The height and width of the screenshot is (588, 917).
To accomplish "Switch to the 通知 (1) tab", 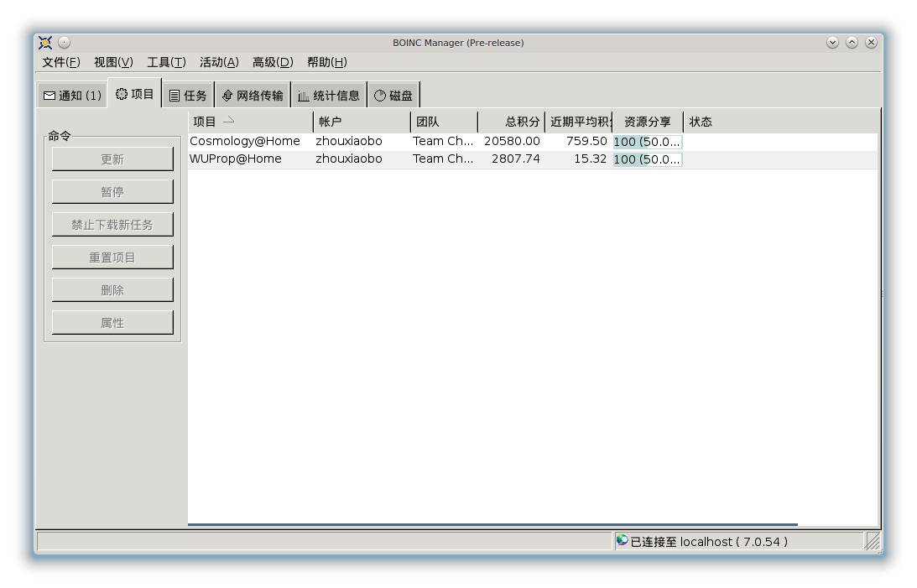I will tap(72, 96).
